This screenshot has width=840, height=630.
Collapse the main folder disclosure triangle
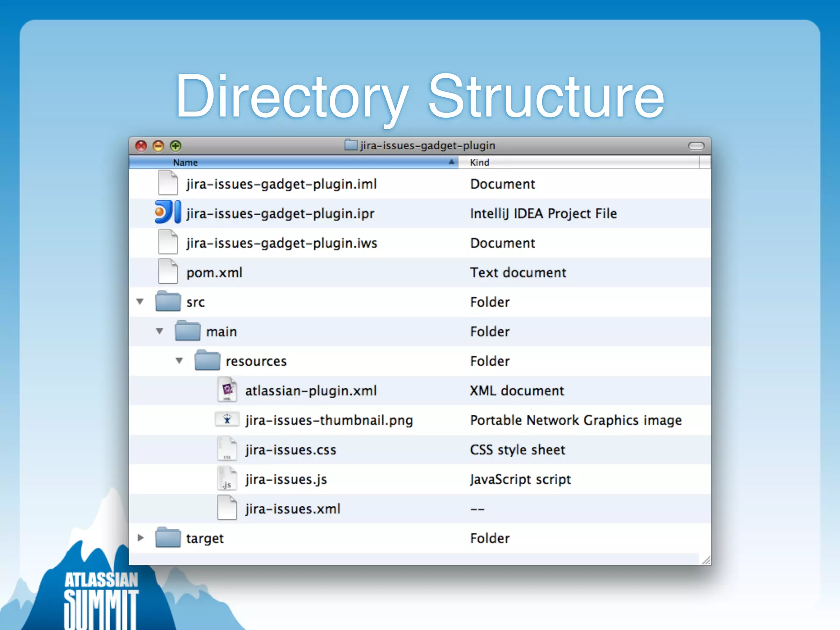[x=160, y=331]
